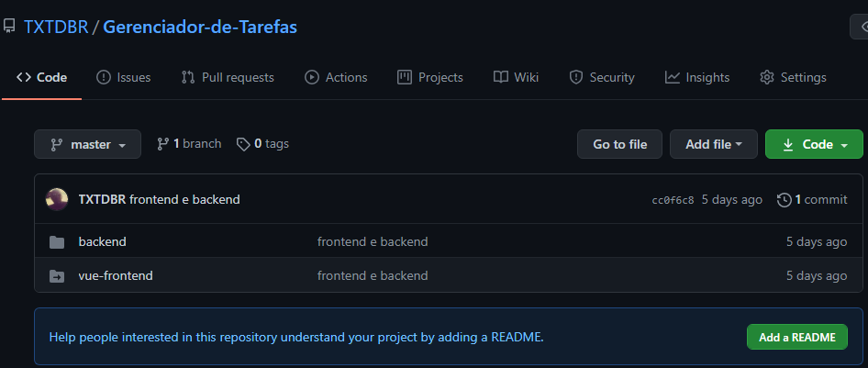Switch to the Pull requests tab
Viewport: 868px width, 368px height.
pos(228,77)
